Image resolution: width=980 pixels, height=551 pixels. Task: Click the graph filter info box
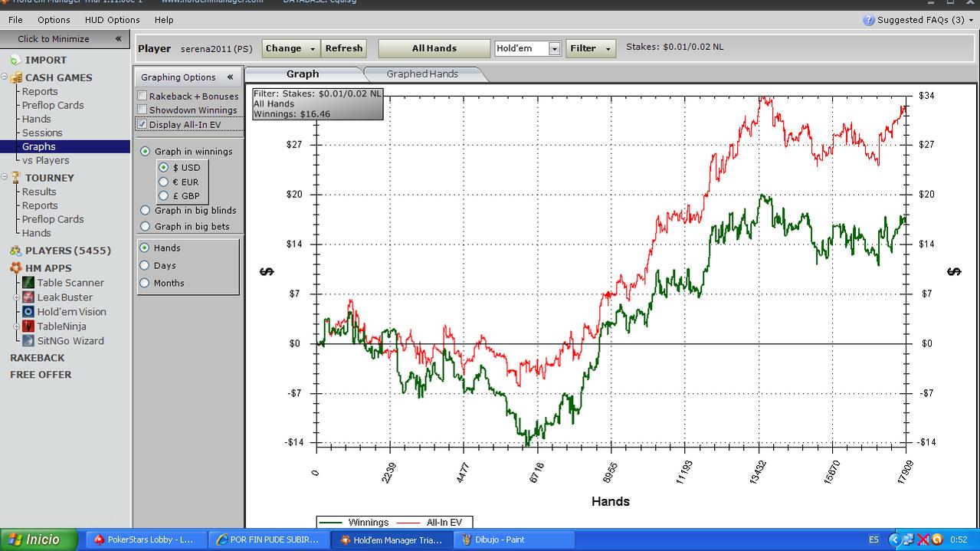(318, 103)
